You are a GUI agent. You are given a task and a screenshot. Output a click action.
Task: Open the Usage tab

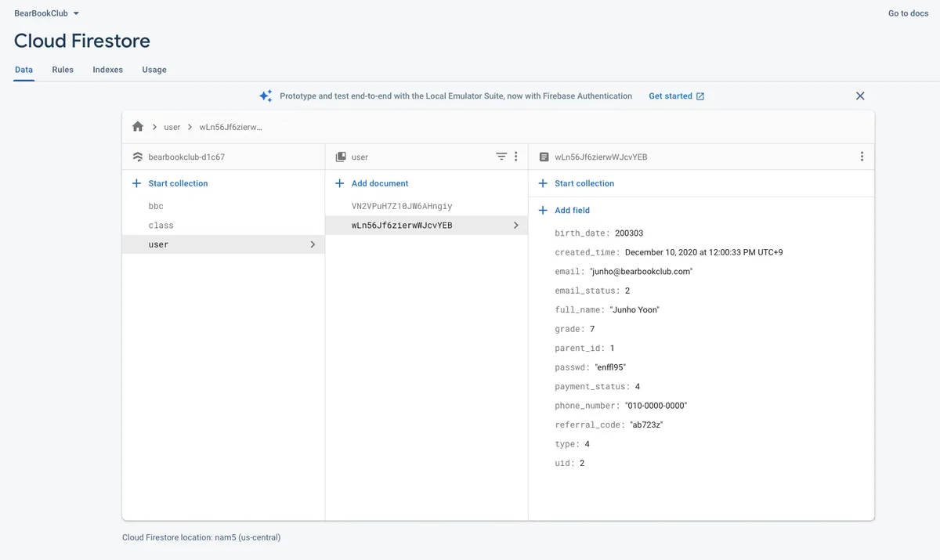154,70
